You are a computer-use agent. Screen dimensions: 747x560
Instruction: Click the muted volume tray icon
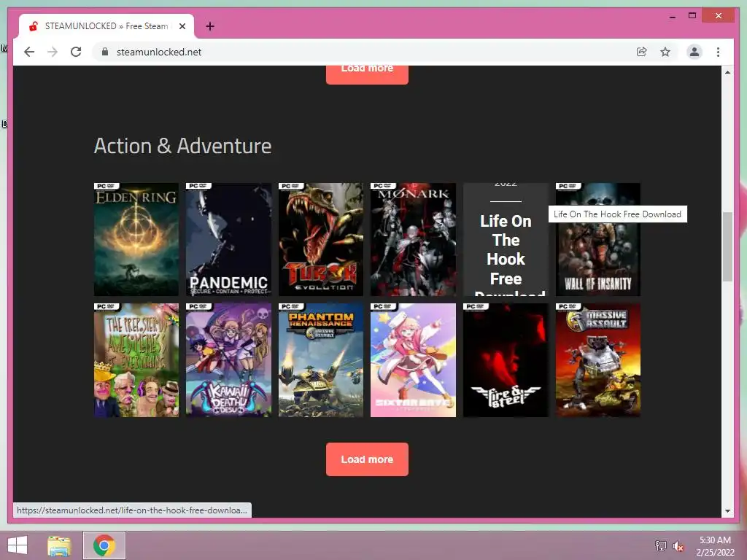(678, 546)
